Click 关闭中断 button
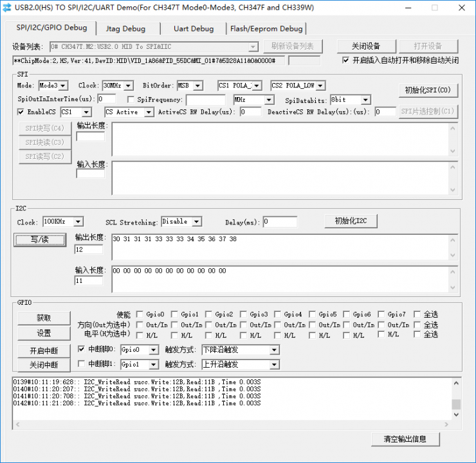The image size is (476, 463). pyautogui.click(x=44, y=365)
